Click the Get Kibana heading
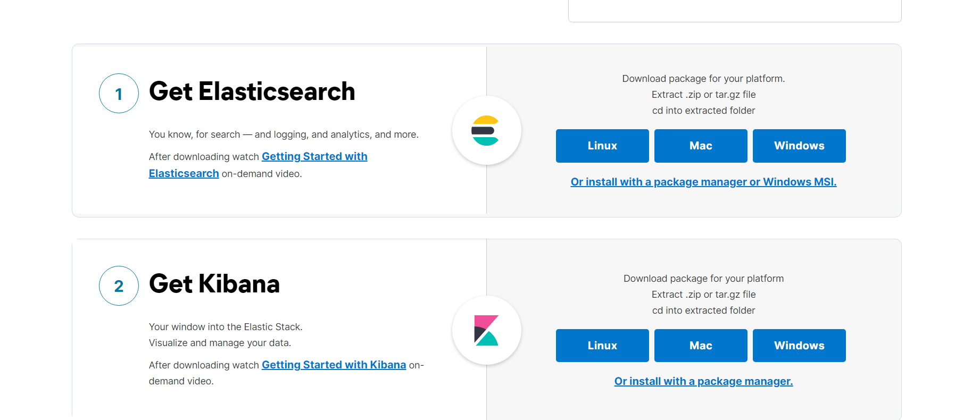 point(214,284)
